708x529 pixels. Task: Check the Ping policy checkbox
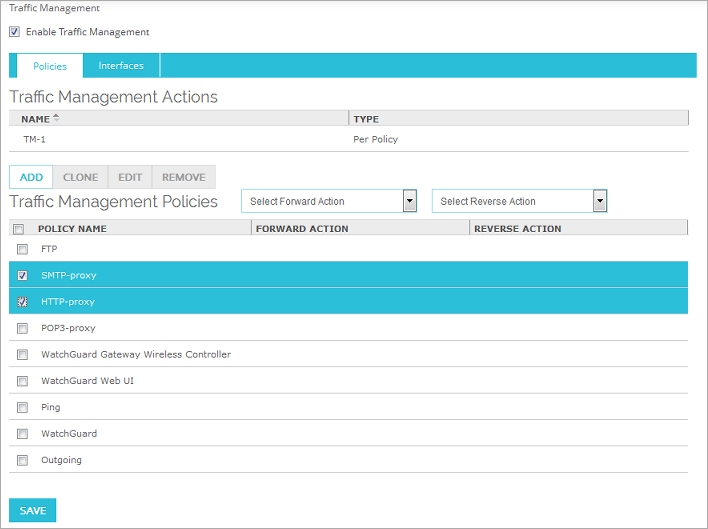point(22,407)
